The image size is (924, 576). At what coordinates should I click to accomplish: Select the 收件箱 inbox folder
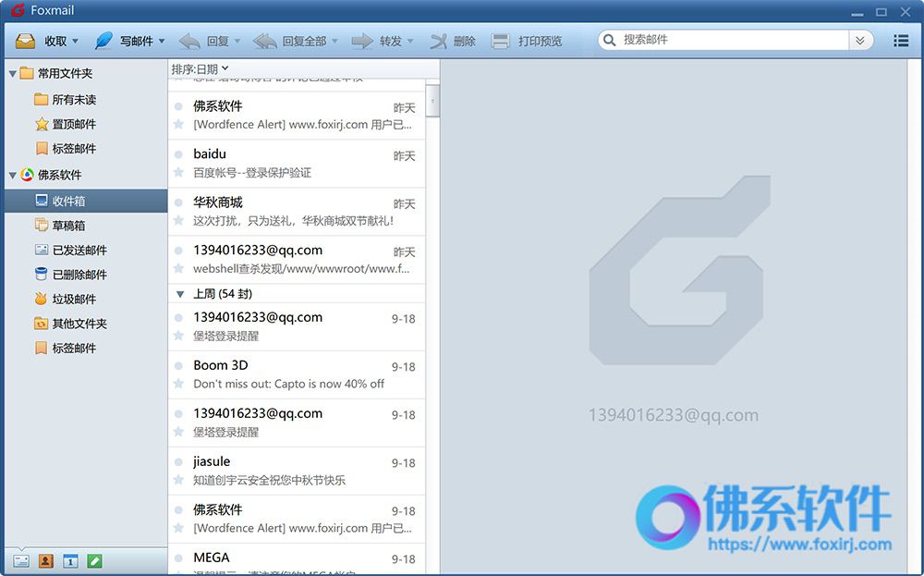[x=86, y=201]
